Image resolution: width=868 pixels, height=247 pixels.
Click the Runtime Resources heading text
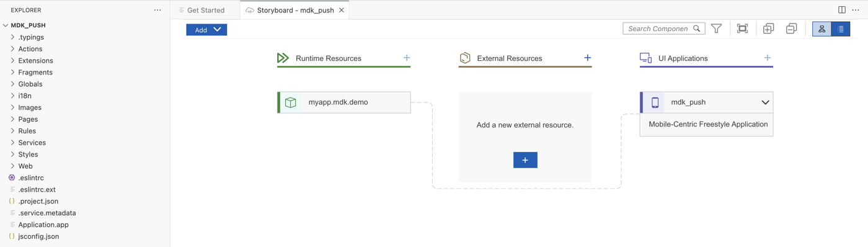point(329,58)
